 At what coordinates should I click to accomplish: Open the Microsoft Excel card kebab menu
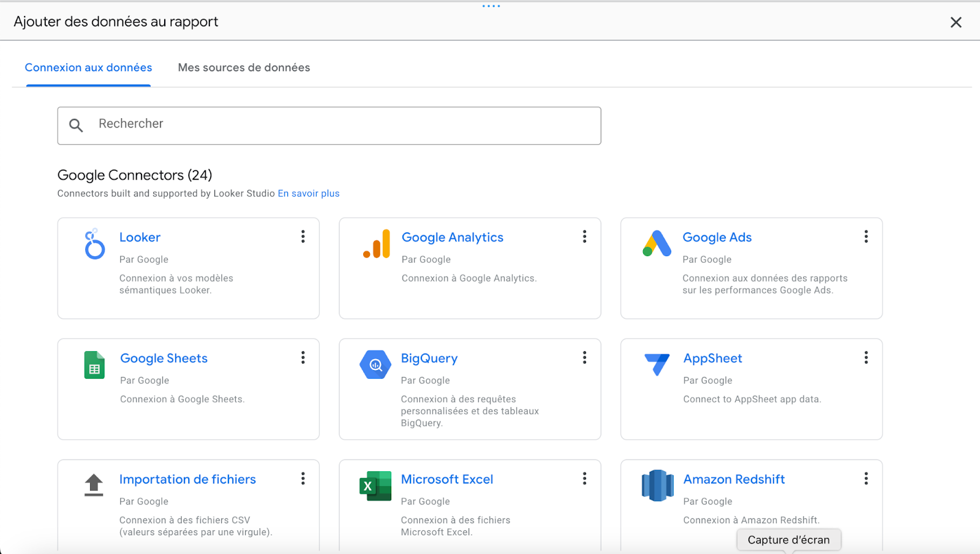584,479
